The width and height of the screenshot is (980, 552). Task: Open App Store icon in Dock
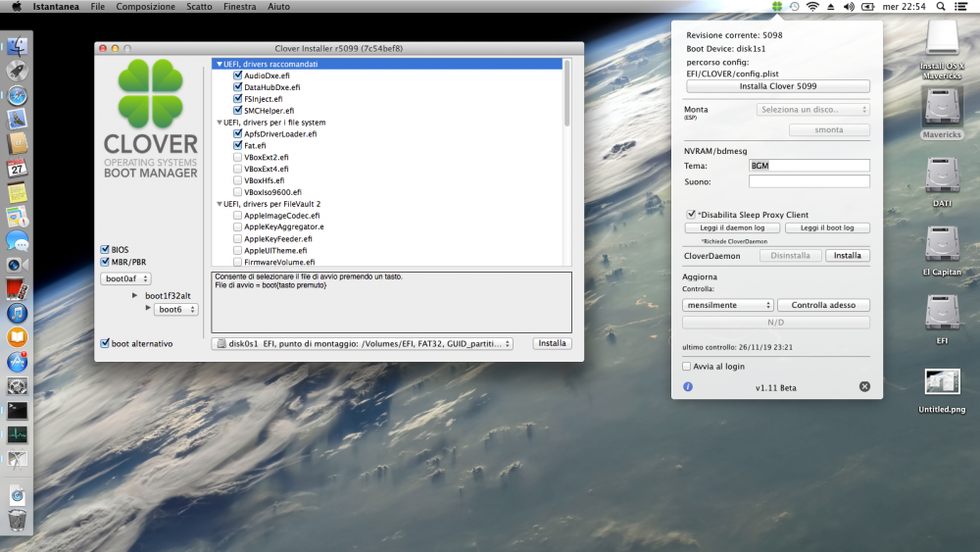(17, 362)
